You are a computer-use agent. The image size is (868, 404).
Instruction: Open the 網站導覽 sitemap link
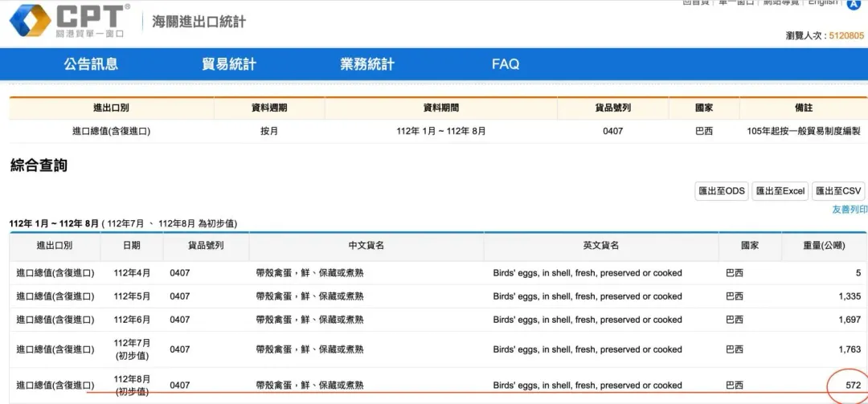coord(780,2)
